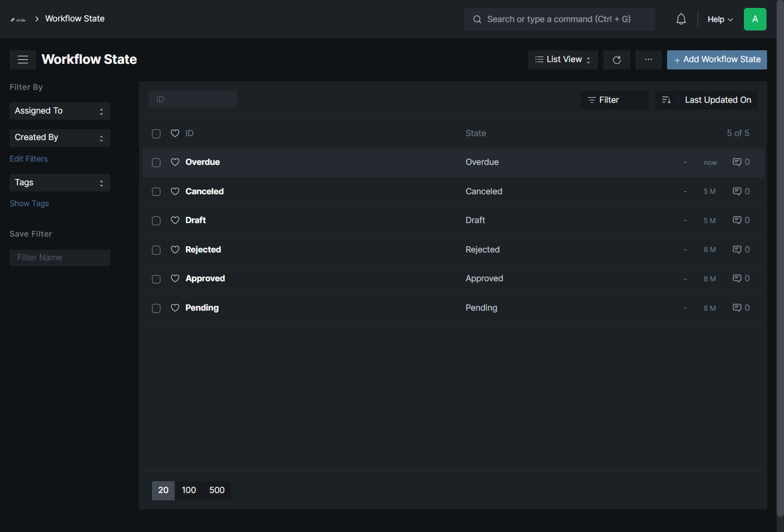784x532 pixels.
Task: Select the Approved row checkbox
Action: pyautogui.click(x=156, y=279)
